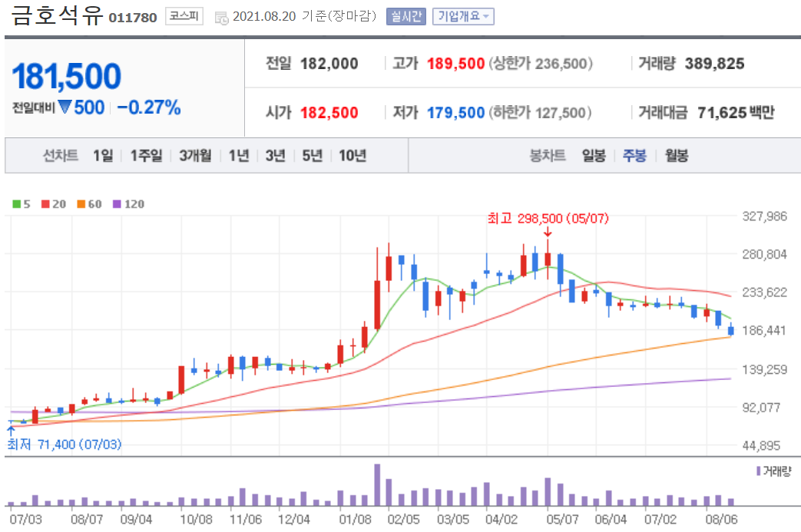Click the calendar clock icon beside the date
Image resolution: width=801 pixels, height=532 pixels.
pyautogui.click(x=221, y=18)
